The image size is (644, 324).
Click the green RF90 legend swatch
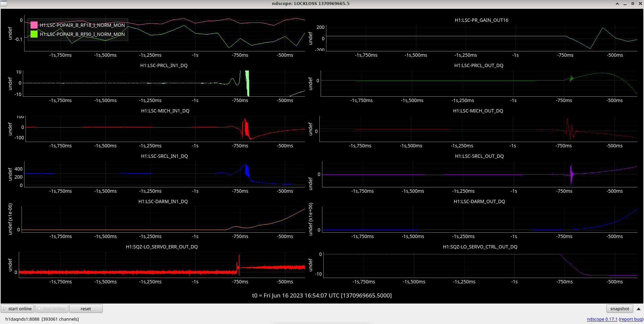tap(34, 34)
